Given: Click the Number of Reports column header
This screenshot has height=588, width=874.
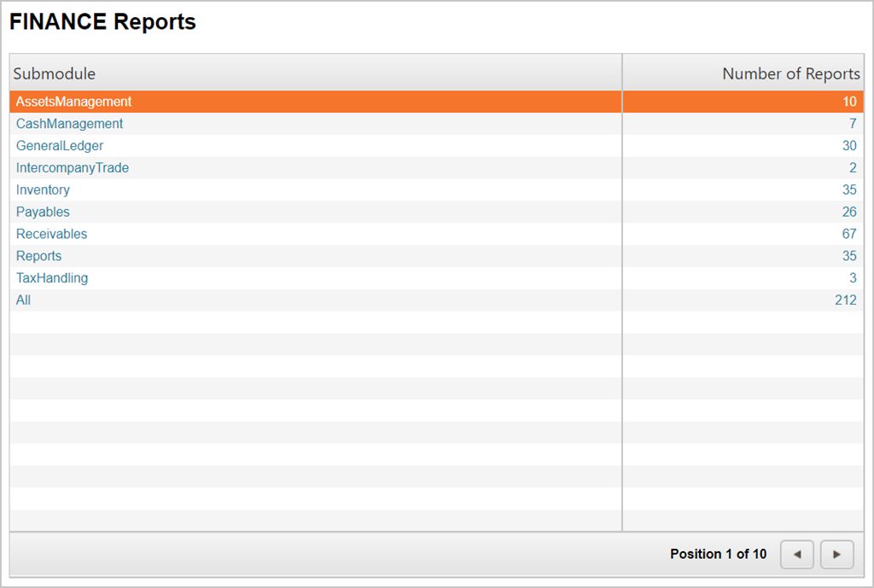Looking at the screenshot, I should [x=790, y=73].
